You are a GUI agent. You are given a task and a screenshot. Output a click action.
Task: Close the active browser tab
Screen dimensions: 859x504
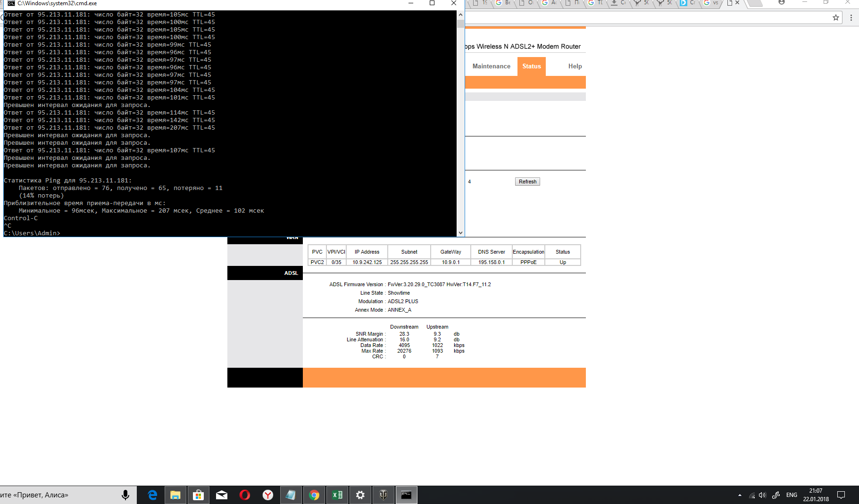[737, 3]
